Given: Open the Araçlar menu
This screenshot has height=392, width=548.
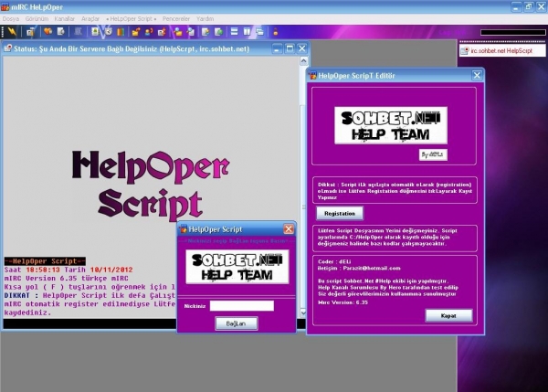Looking at the screenshot, I should [90, 19].
